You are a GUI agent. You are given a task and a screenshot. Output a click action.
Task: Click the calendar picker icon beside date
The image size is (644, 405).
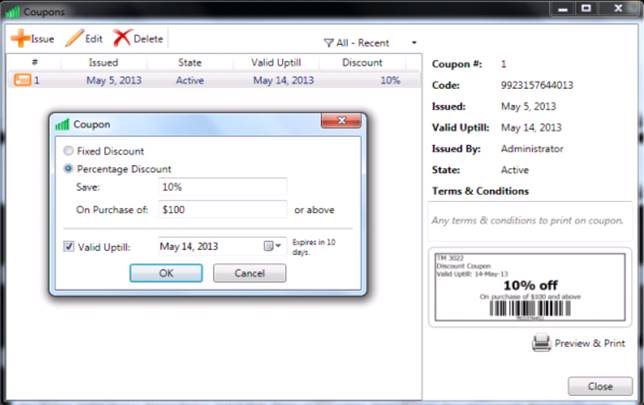(268, 246)
